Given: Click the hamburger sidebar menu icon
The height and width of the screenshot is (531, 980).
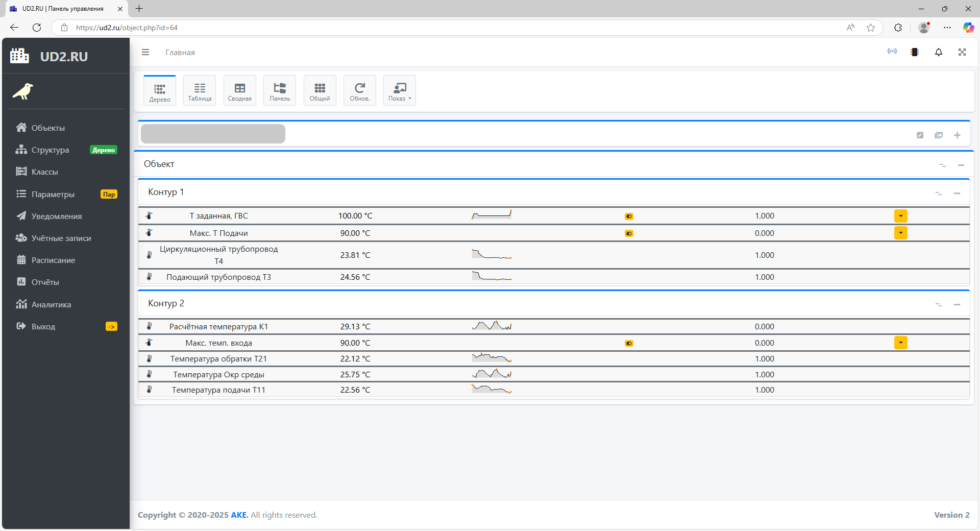Looking at the screenshot, I should point(145,52).
